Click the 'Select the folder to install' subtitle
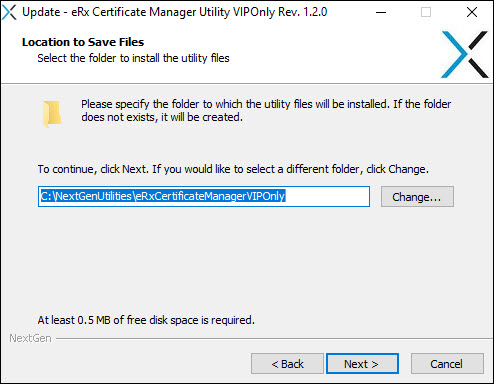The height and width of the screenshot is (384, 494). pyautogui.click(x=133, y=58)
